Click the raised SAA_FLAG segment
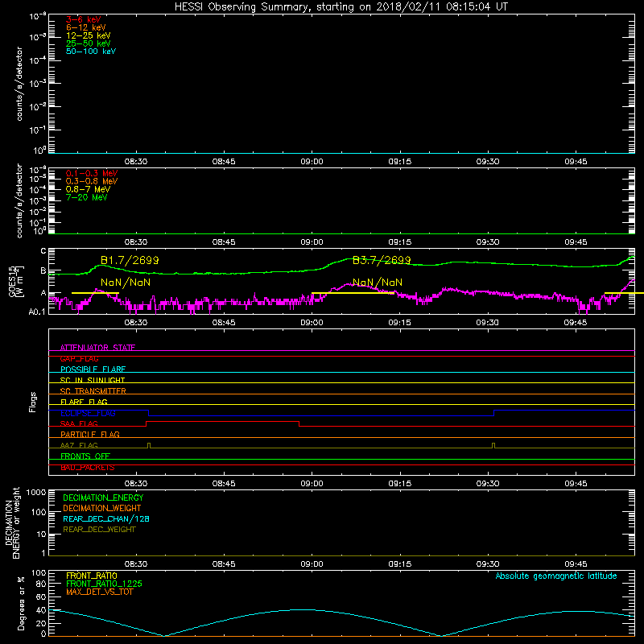This screenshot has width=644, height=644. [223, 421]
